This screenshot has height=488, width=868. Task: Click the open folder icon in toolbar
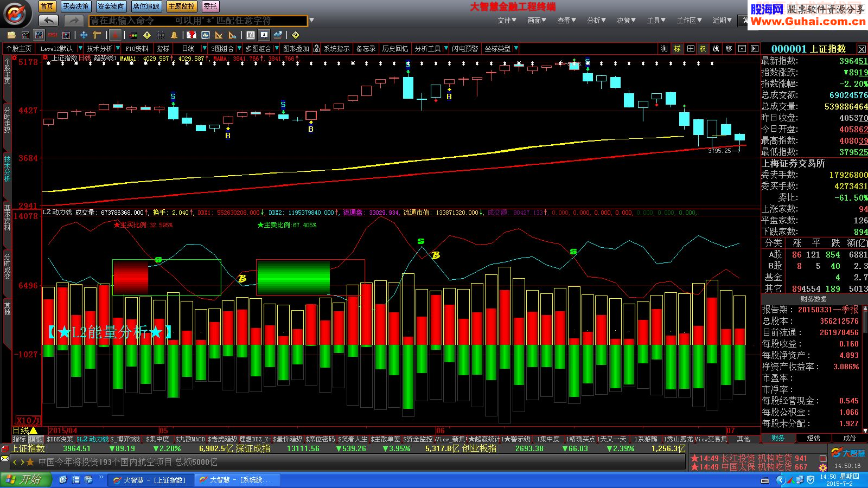pyautogui.click(x=11, y=35)
